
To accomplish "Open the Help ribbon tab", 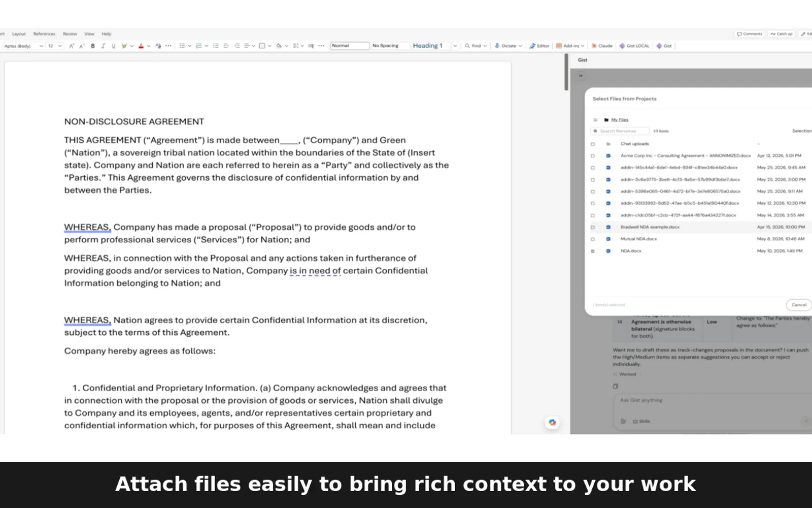I will (x=106, y=34).
